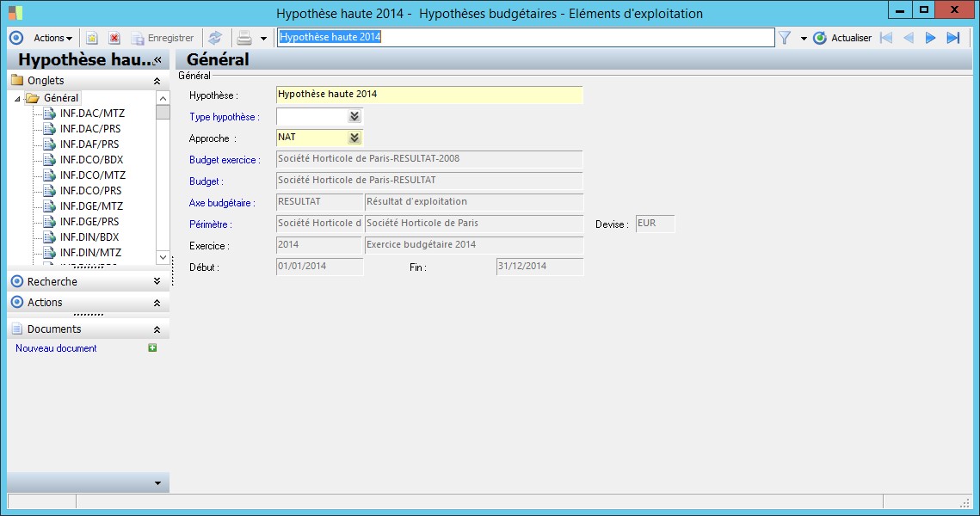Collapse the Général tree node
Image resolution: width=980 pixels, height=516 pixels.
tap(17, 99)
